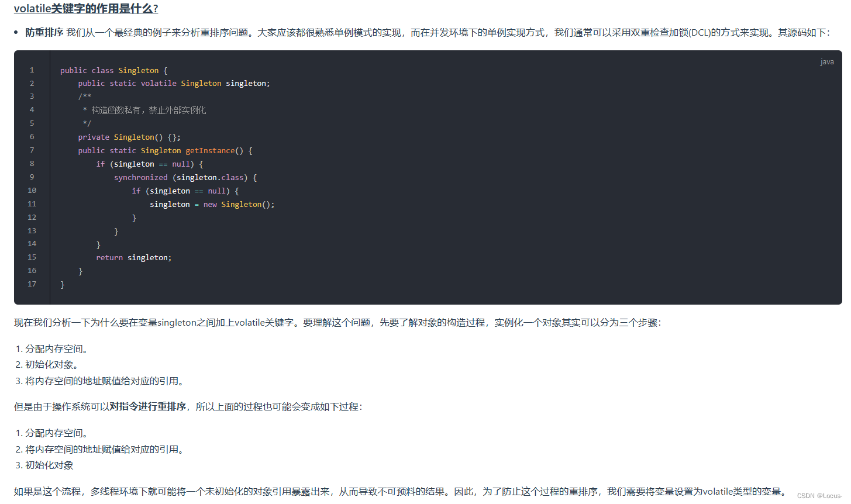Click first list item '1. 分配内存空间。' under three steps
The width and height of the screenshot is (851, 504).
[53, 348]
